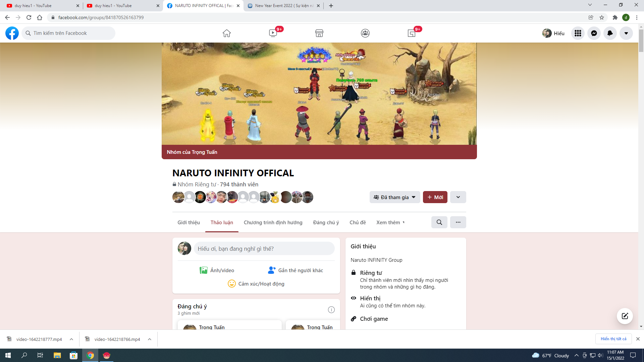Image resolution: width=644 pixels, height=362 pixels.
Task: Choose Cảm xúc/Hoạt động option
Action: point(256,284)
